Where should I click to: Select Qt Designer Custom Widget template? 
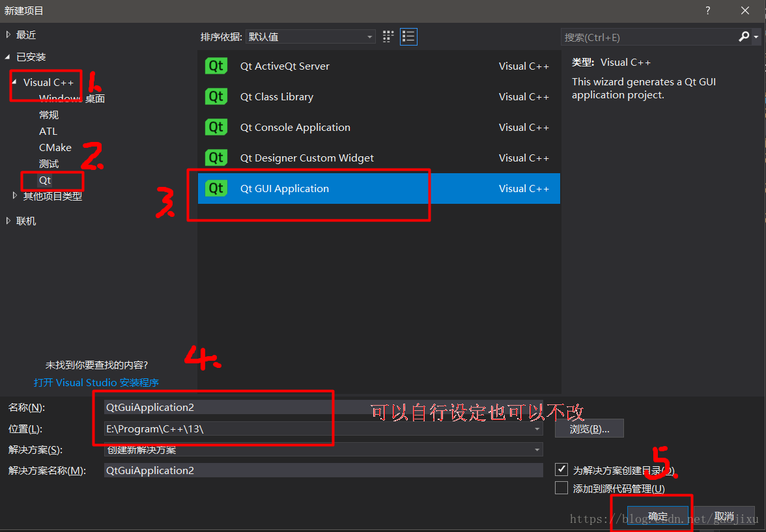378,158
